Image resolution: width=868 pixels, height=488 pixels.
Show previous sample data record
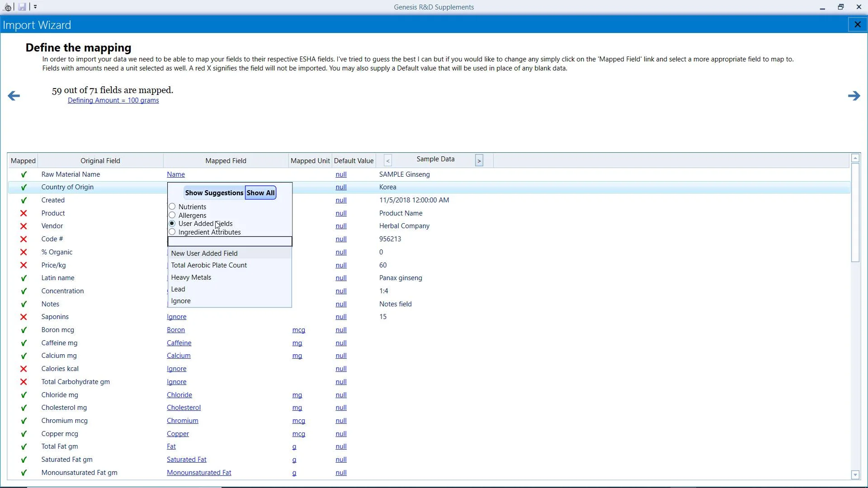pyautogui.click(x=388, y=160)
